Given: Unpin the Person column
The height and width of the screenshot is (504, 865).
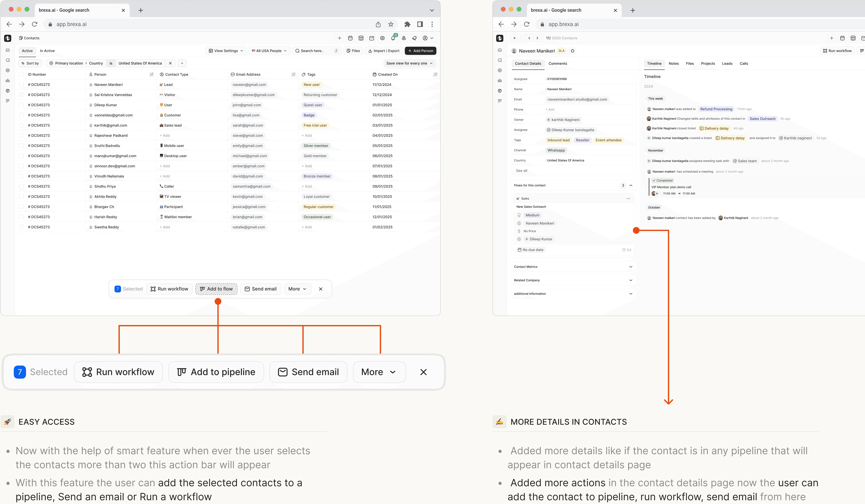Looking at the screenshot, I should click(x=151, y=74).
